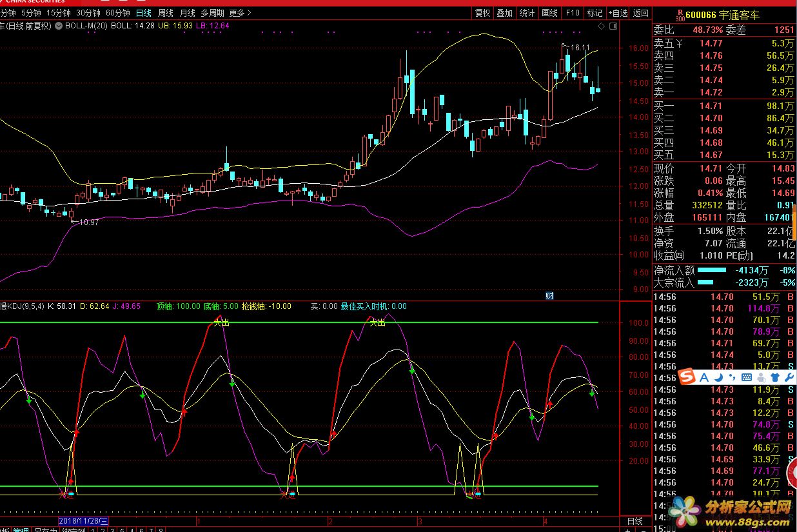Click the 买一 price 14.71
The image size is (797, 532).
click(712, 106)
